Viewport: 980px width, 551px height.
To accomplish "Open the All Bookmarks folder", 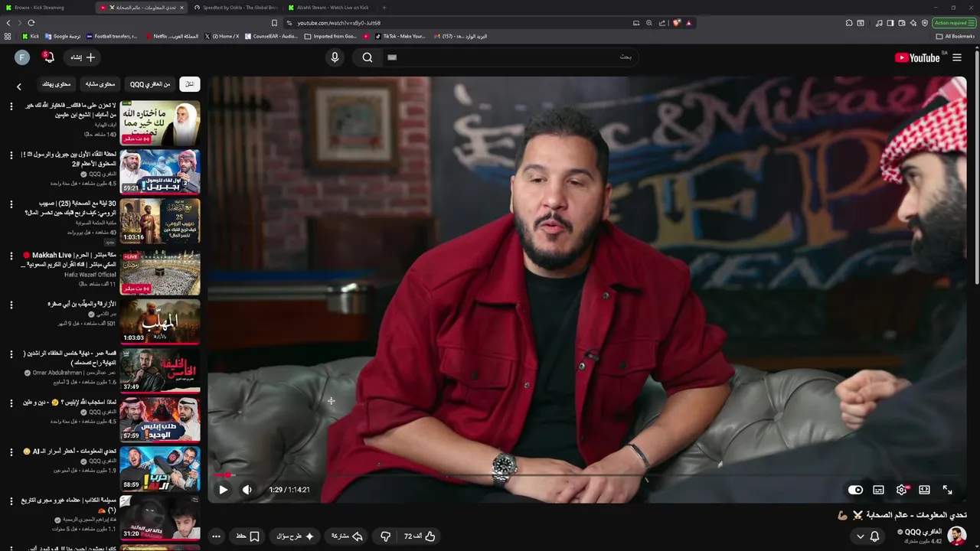I will click(955, 36).
